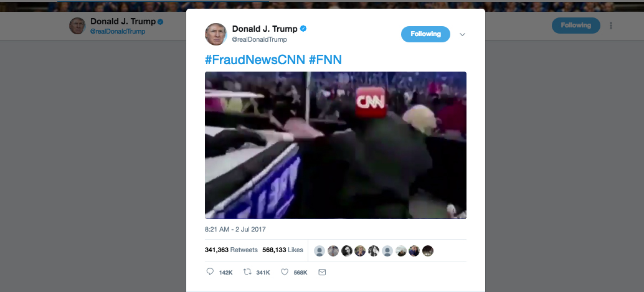Click the verified badge beside tweet author name
This screenshot has height=292, width=644.
pos(303,29)
